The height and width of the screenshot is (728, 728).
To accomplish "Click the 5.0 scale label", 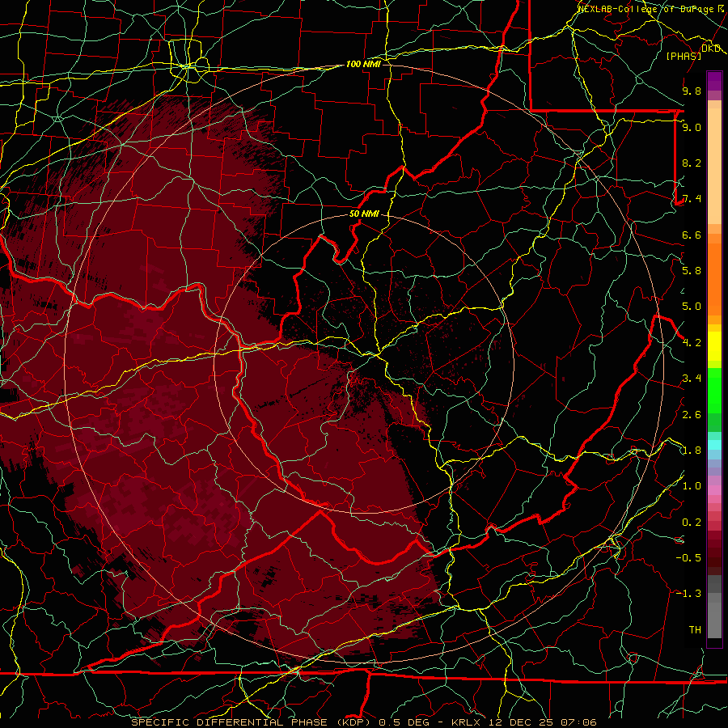I will (x=692, y=307).
